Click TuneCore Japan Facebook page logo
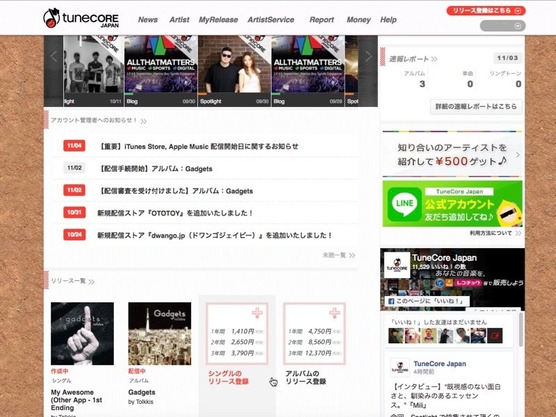Viewport: 556px width, 417px height. [397, 265]
